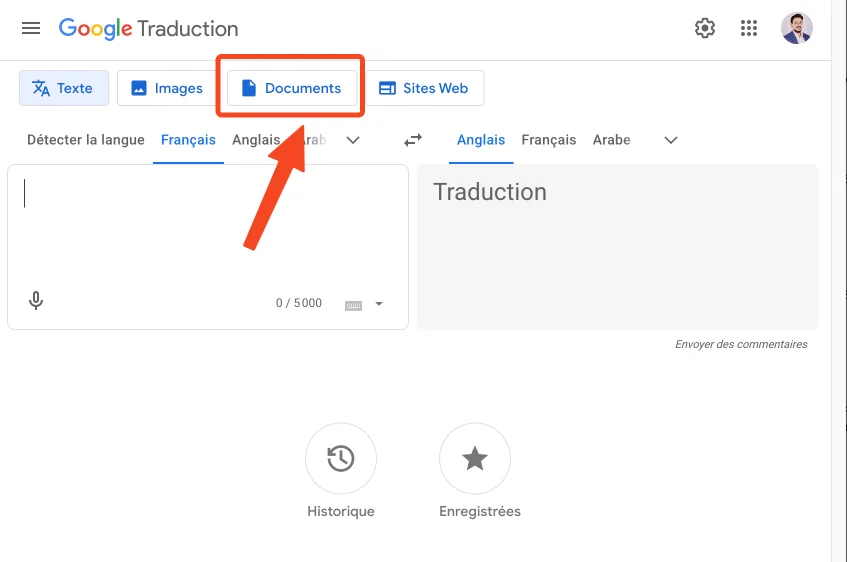Viewport: 847px width, 562px height.
Task: Expand the source language list chevron
Action: (x=353, y=140)
